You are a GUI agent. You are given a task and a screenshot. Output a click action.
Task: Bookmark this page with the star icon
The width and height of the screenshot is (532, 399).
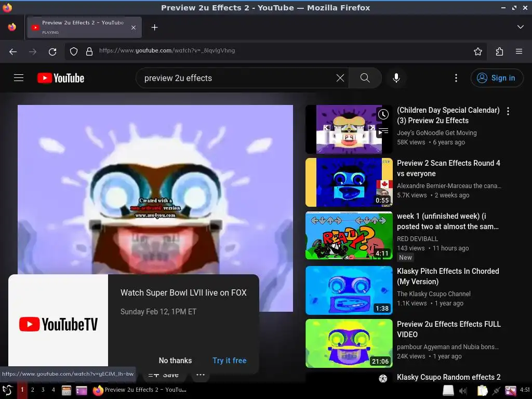(x=478, y=51)
